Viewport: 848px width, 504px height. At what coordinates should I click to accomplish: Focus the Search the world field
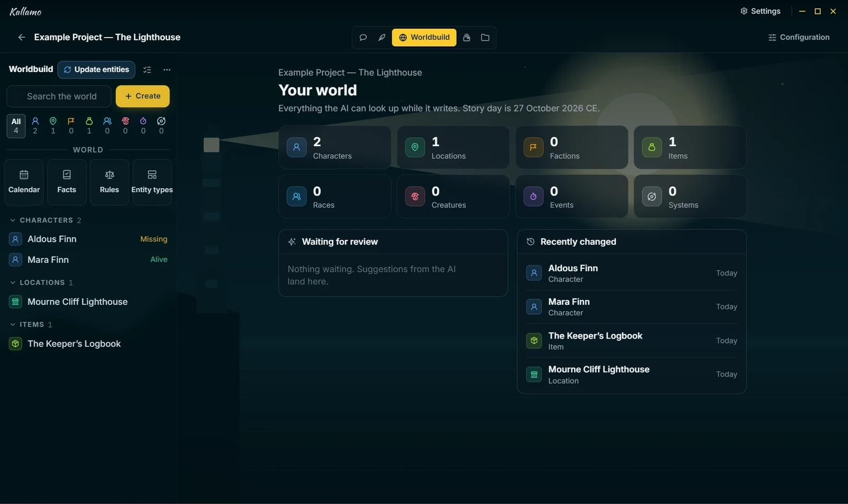click(x=59, y=96)
